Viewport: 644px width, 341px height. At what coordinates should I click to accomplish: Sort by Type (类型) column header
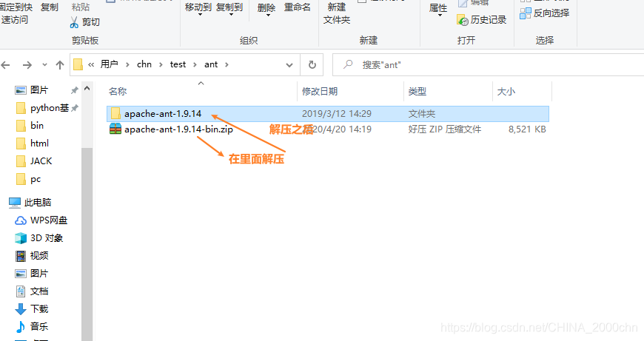(417, 92)
